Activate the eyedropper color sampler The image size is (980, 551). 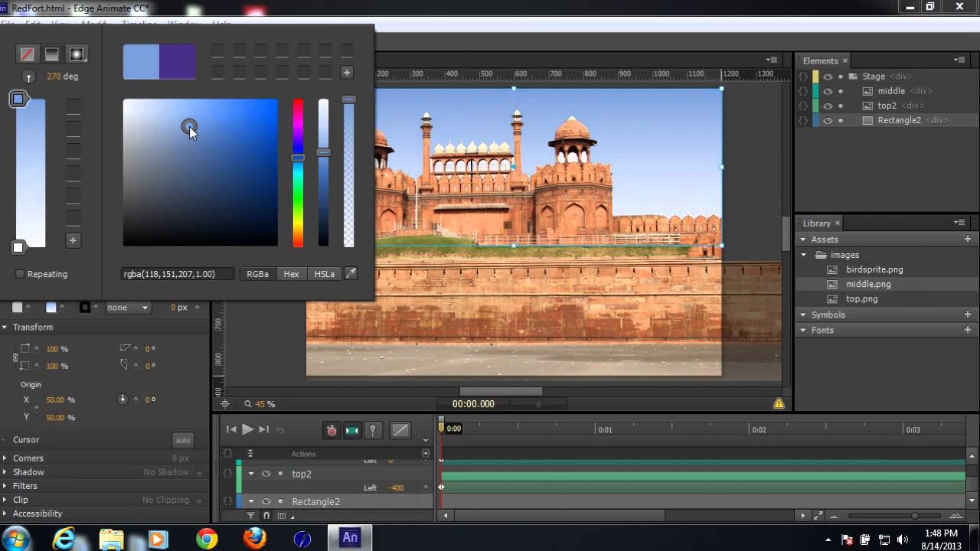(351, 273)
